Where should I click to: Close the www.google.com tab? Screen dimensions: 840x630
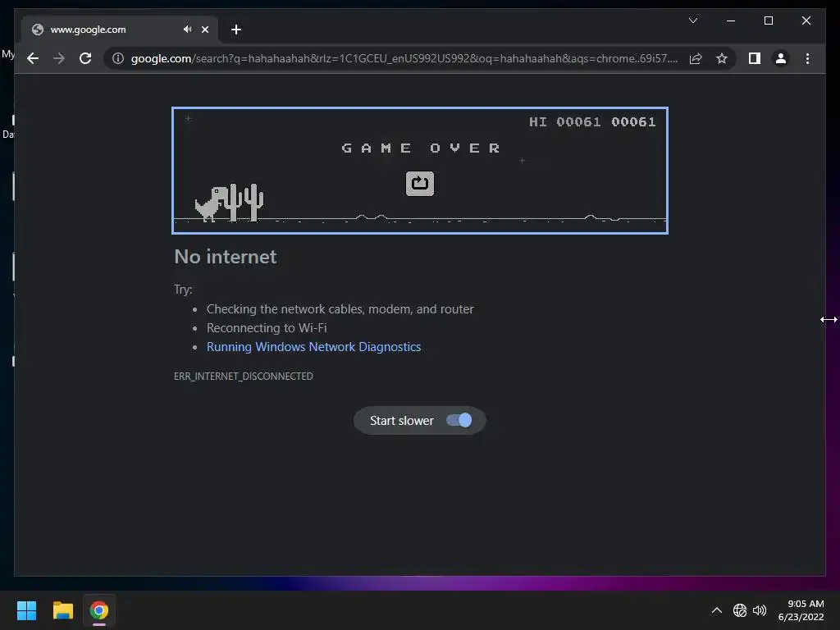(x=204, y=30)
